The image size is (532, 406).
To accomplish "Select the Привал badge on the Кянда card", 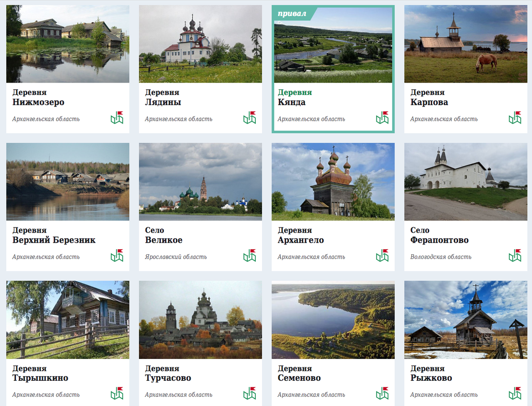I will [292, 14].
